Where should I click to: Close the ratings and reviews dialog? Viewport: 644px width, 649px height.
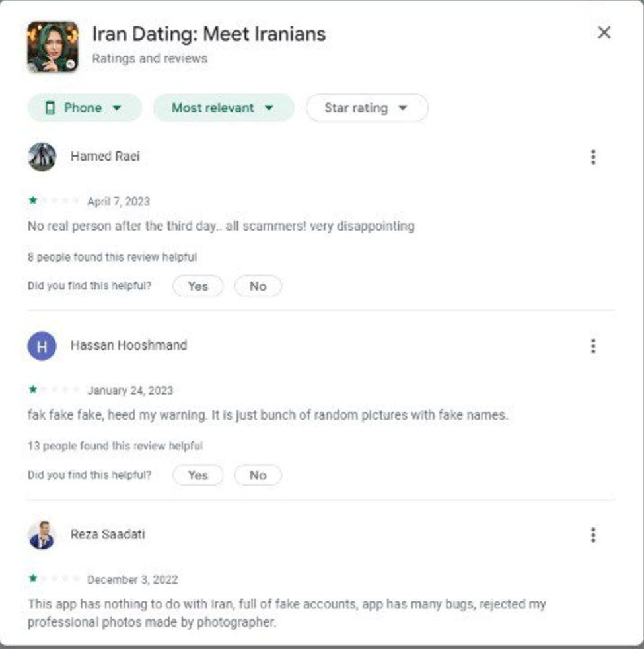[x=604, y=33]
